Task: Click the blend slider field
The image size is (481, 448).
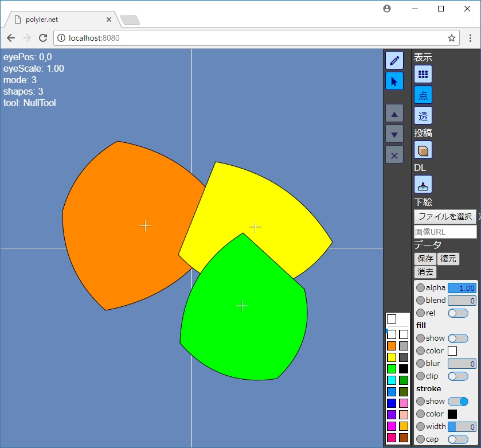Action: 462,301
